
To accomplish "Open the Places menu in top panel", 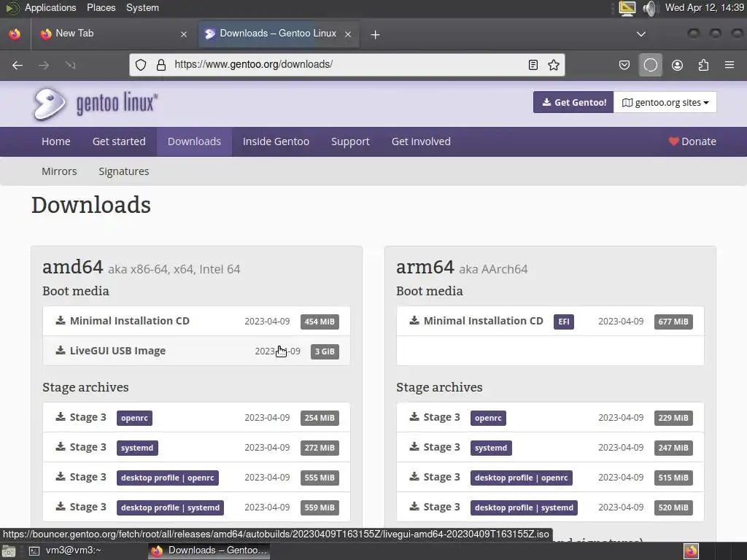I will tap(101, 7).
